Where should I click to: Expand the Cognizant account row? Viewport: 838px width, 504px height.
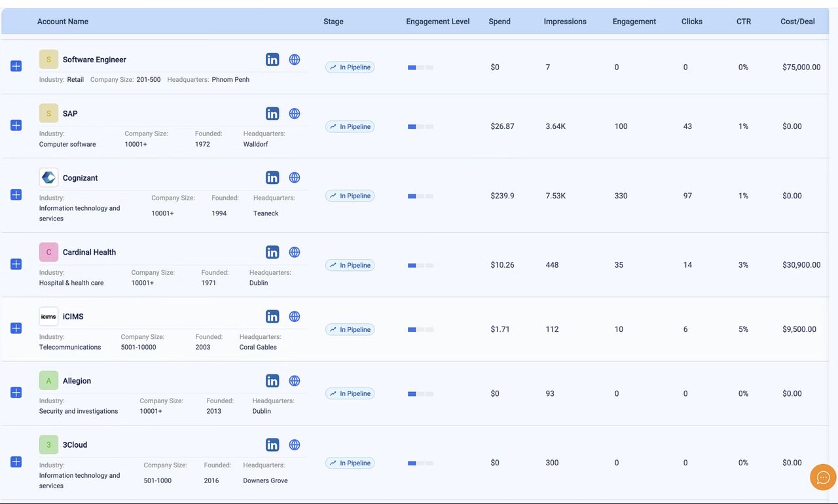click(x=16, y=194)
